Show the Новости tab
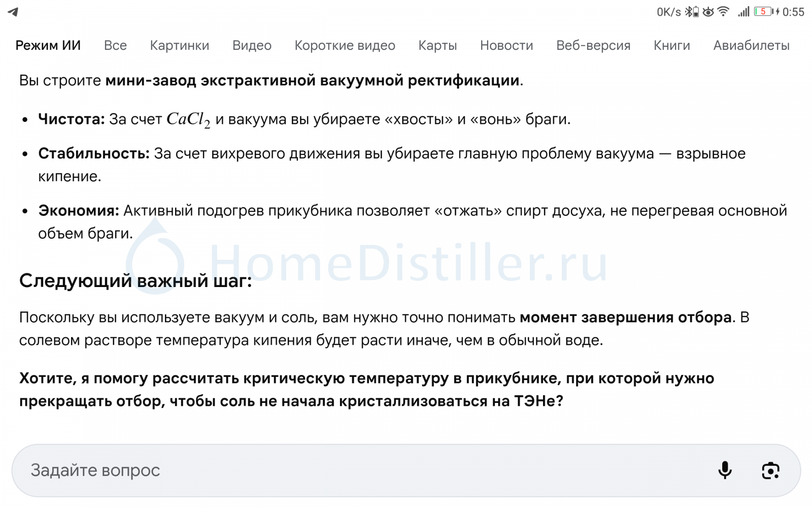The width and height of the screenshot is (812, 508). coord(506,45)
